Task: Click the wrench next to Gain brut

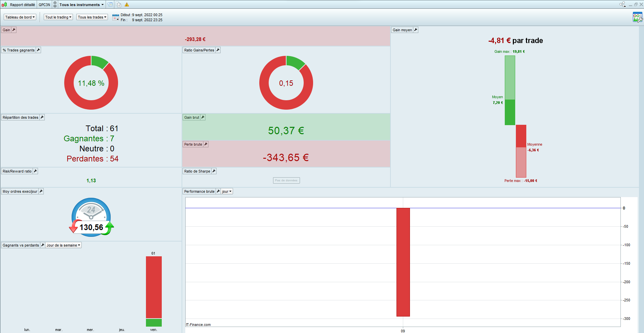Action: [203, 117]
